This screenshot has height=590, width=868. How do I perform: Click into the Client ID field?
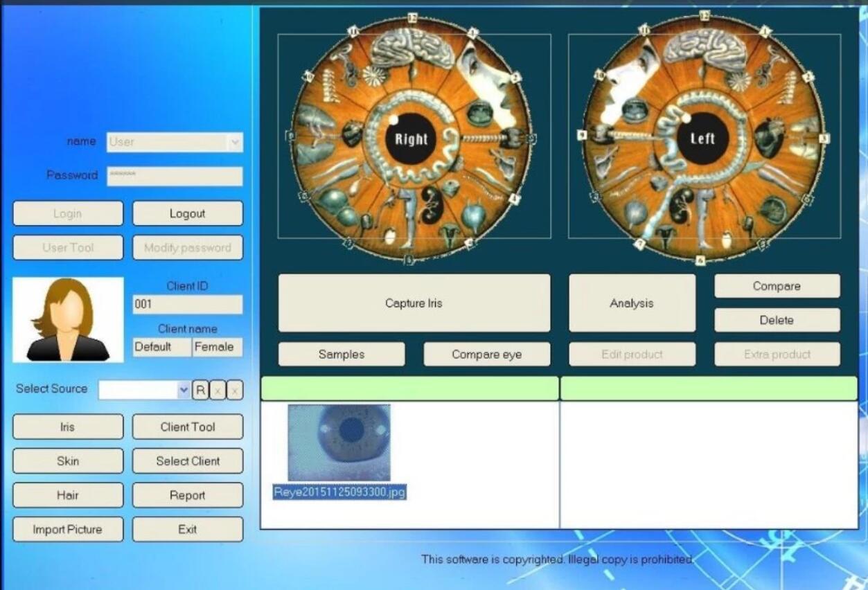click(x=188, y=304)
